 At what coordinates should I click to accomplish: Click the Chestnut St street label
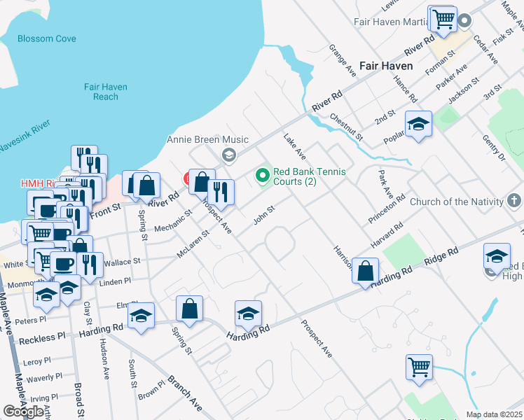(x=346, y=127)
